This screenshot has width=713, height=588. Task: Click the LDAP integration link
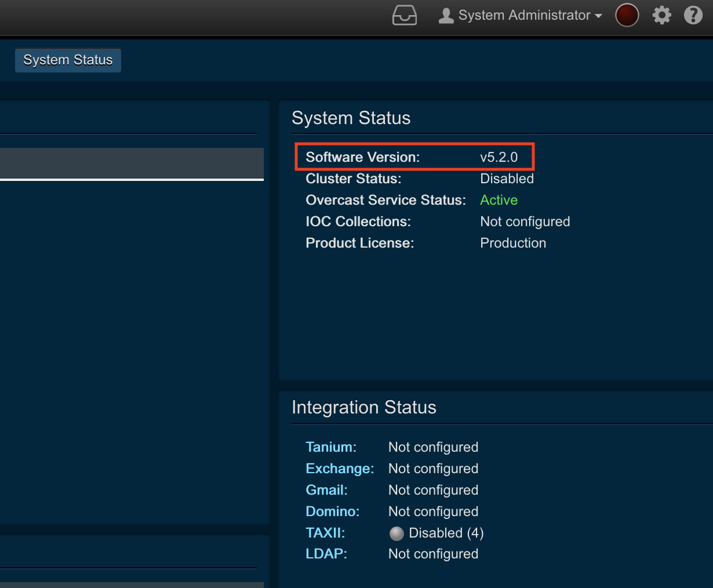click(326, 554)
